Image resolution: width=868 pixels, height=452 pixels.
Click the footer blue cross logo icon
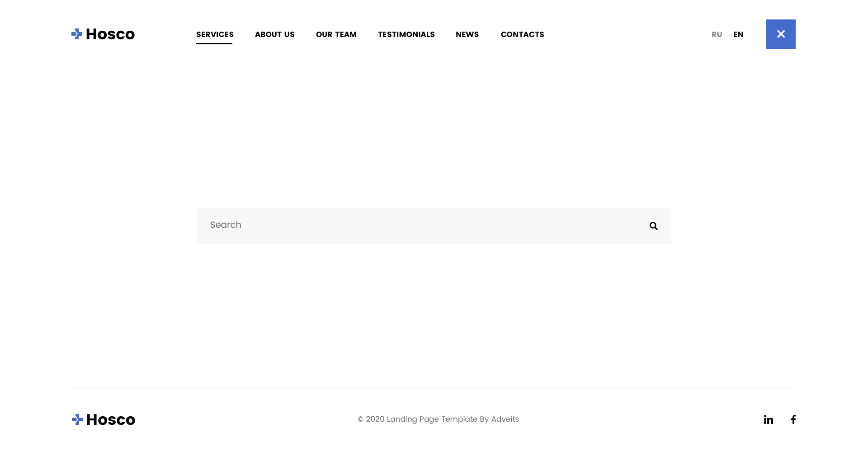click(x=77, y=419)
